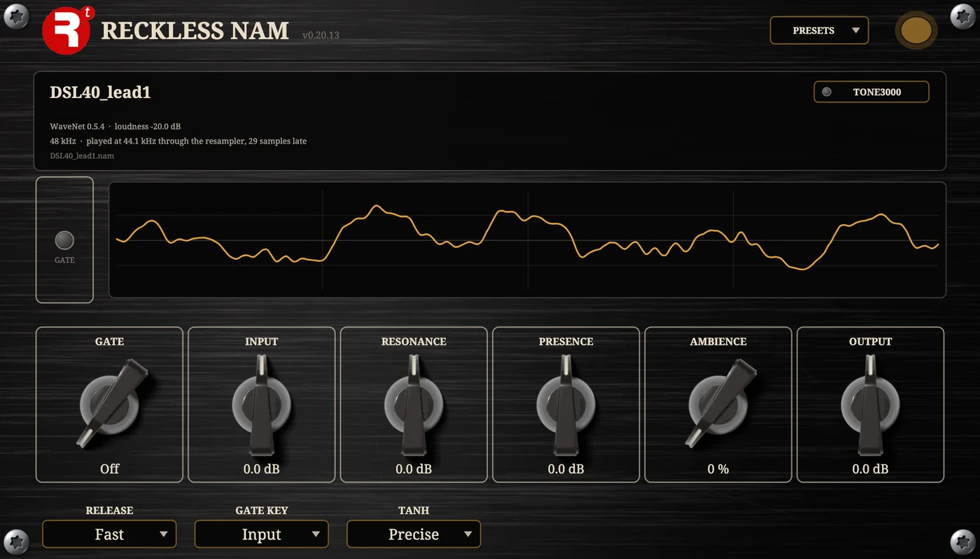Image resolution: width=980 pixels, height=559 pixels.
Task: Click the DSL40_lead1 model name
Action: click(100, 92)
